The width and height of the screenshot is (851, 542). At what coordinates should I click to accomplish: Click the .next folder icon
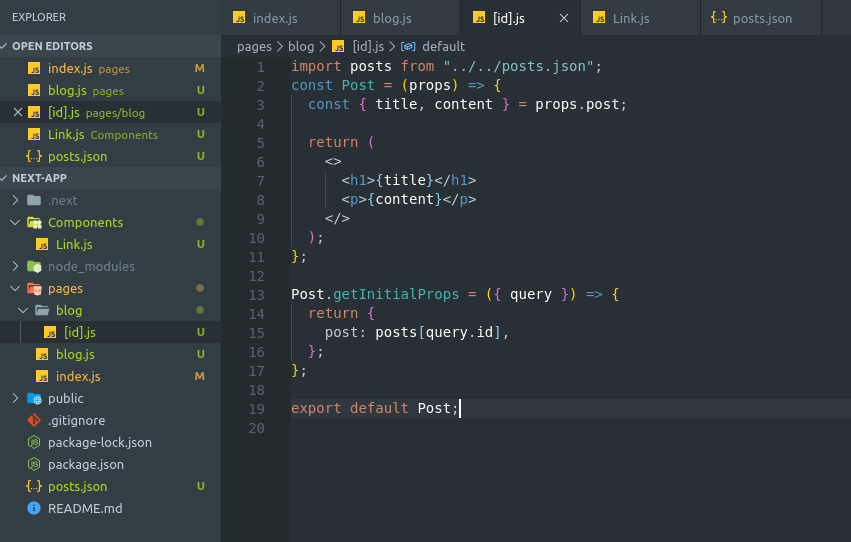tap(34, 200)
